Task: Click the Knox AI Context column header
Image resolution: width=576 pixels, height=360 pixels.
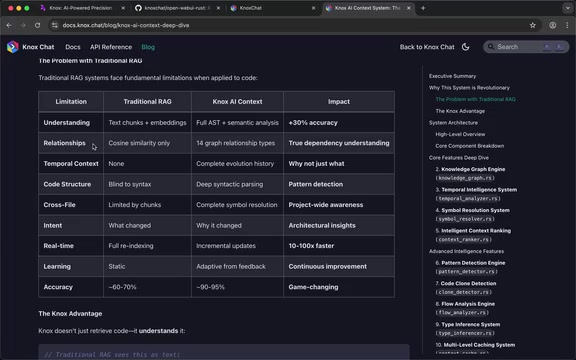Action: [x=237, y=101]
